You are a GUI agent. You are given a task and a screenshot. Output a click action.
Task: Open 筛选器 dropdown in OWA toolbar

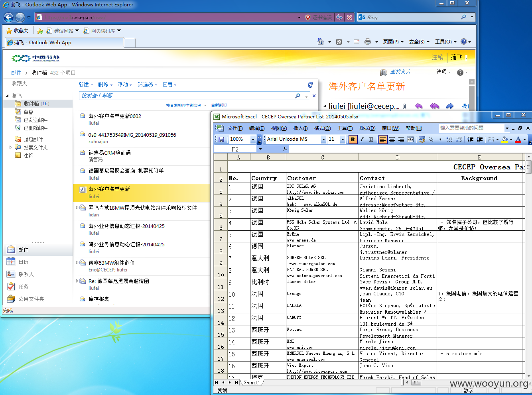[x=147, y=85]
